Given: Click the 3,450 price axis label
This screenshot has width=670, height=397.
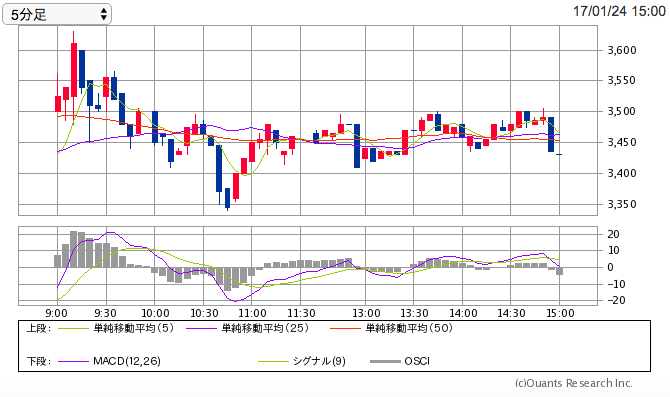Looking at the screenshot, I should tap(622, 142).
